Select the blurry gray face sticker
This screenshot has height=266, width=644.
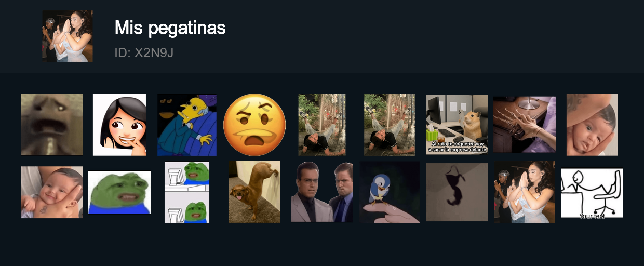52,125
